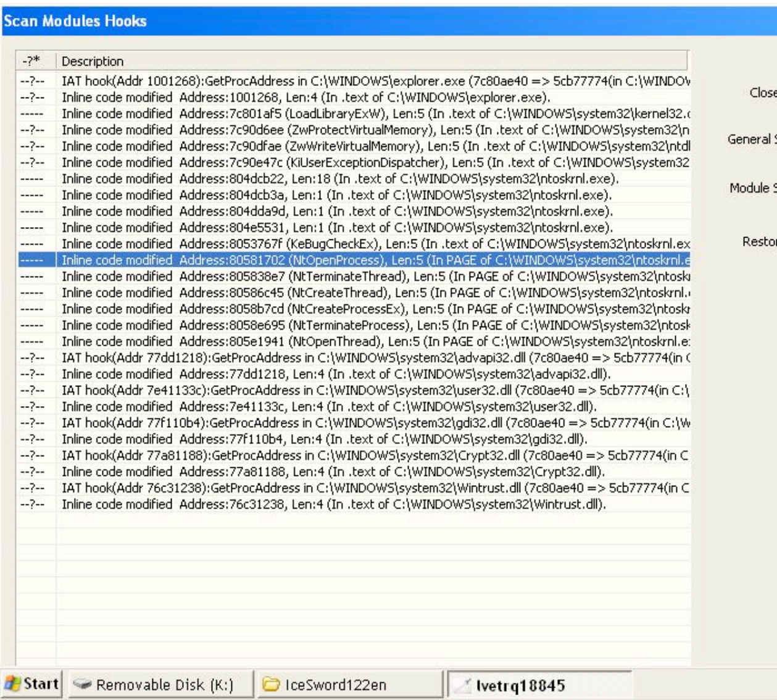Sort list by Description column header
This screenshot has height=700, width=777.
370,61
